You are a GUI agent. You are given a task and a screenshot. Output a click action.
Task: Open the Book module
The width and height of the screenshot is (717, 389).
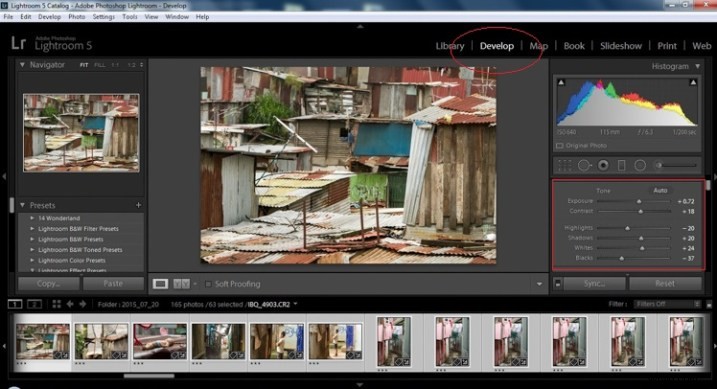(574, 46)
